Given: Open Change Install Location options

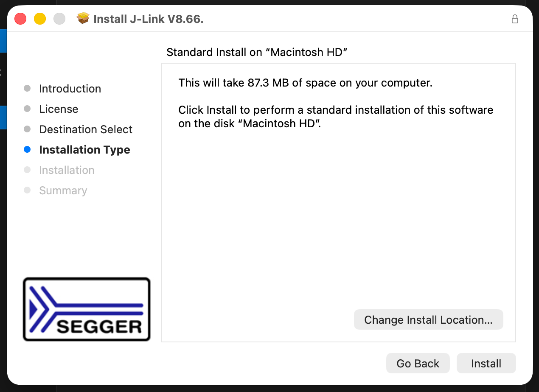Looking at the screenshot, I should tap(428, 320).
